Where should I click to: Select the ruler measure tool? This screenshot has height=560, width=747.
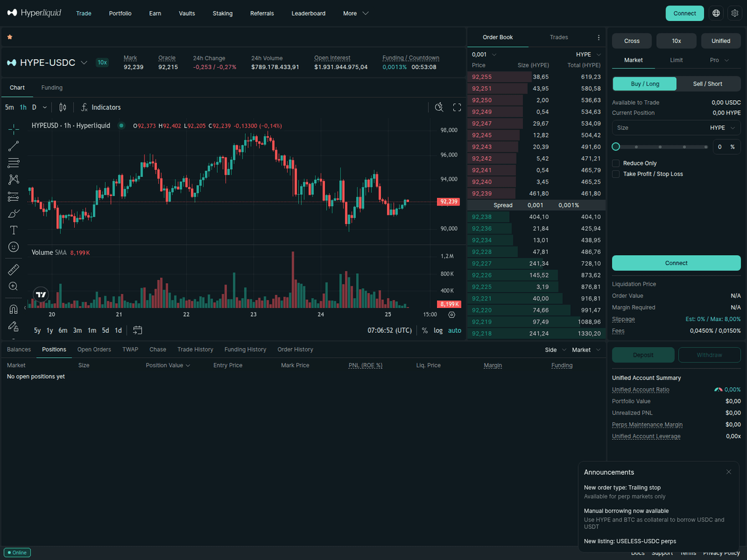(13, 269)
